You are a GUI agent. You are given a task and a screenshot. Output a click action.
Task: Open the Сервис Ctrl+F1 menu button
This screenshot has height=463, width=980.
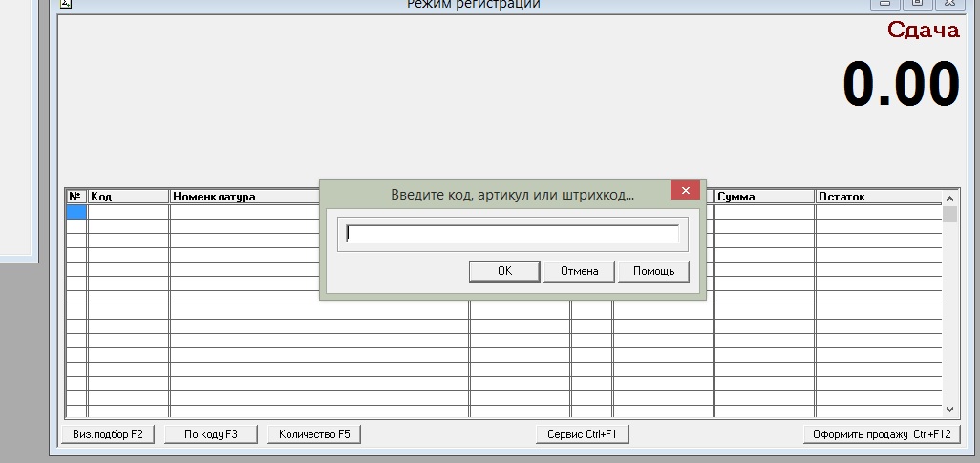[x=582, y=434]
